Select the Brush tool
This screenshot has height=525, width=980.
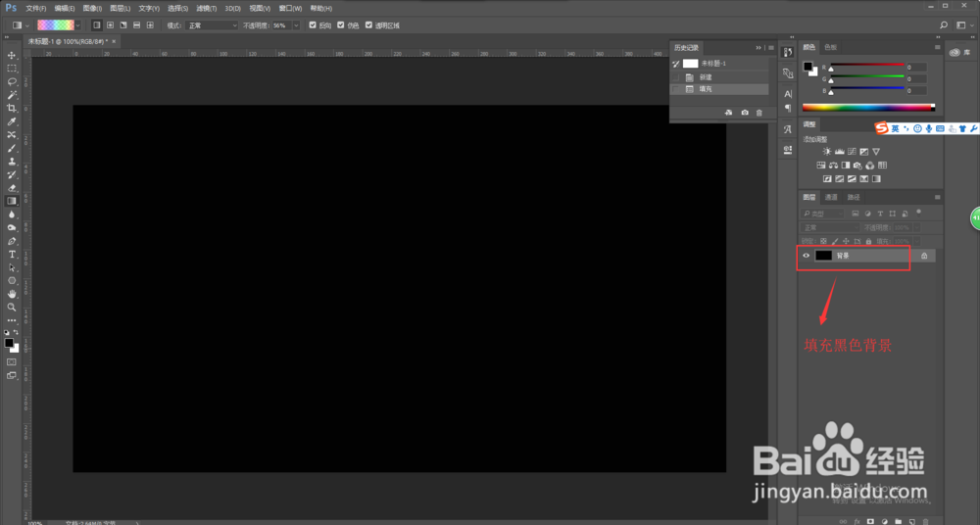(x=11, y=148)
